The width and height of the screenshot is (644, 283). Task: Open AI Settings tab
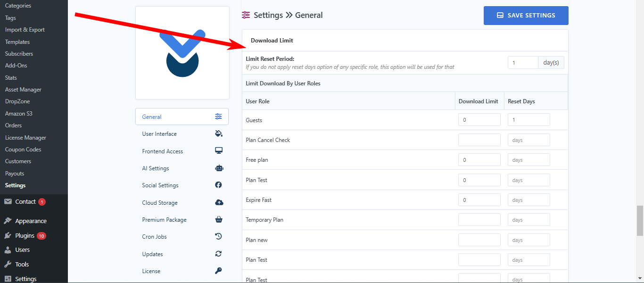pos(182,168)
